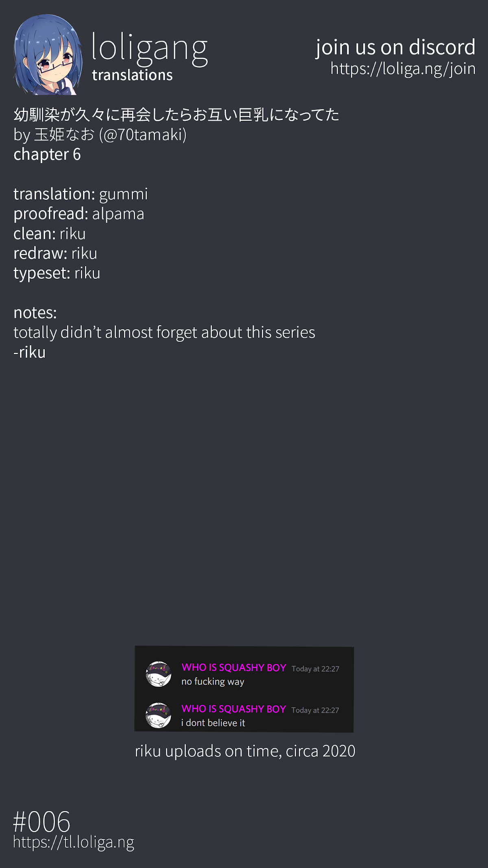Click the https://tl.loliga.ng link
This screenshot has height=868, width=488.
click(74, 842)
